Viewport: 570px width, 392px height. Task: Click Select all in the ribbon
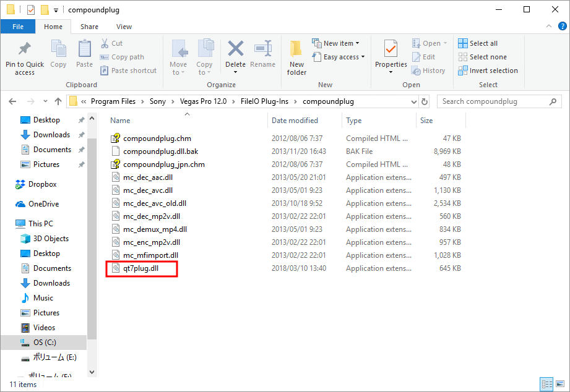[x=478, y=43]
